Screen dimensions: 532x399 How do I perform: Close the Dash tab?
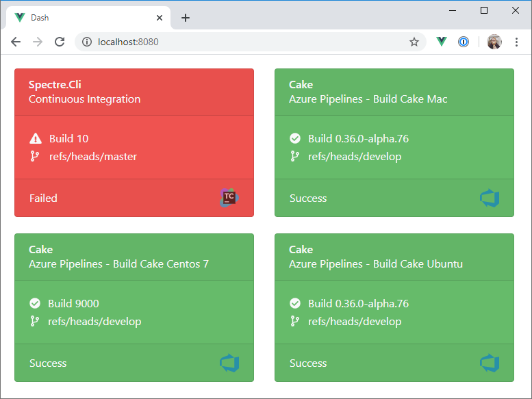[160, 18]
